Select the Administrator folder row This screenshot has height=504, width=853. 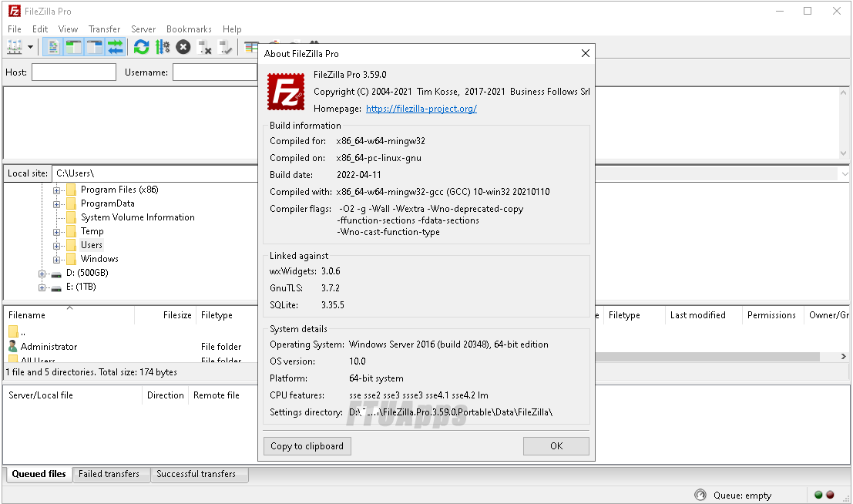point(130,346)
